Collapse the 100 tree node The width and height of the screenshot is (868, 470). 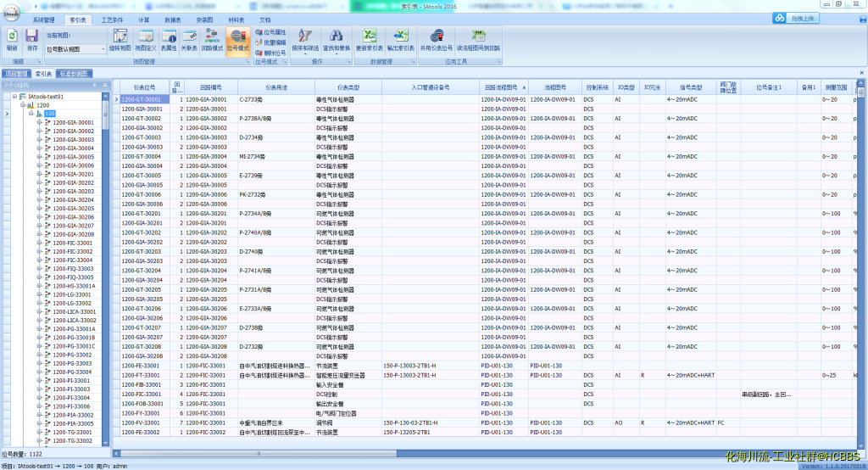pos(31,114)
